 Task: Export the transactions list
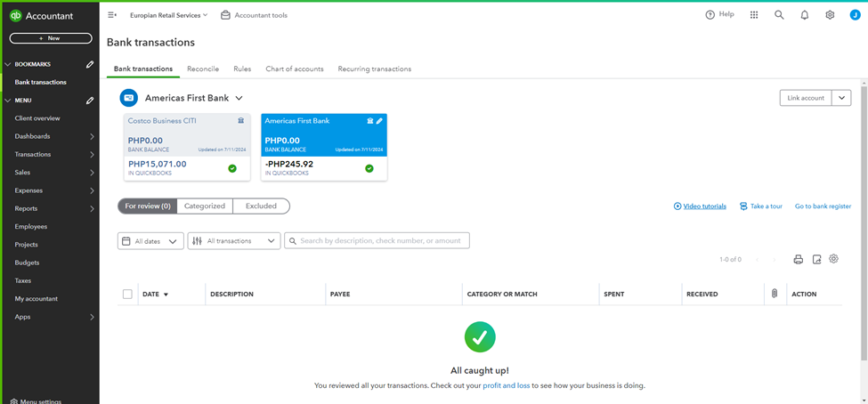tap(816, 259)
